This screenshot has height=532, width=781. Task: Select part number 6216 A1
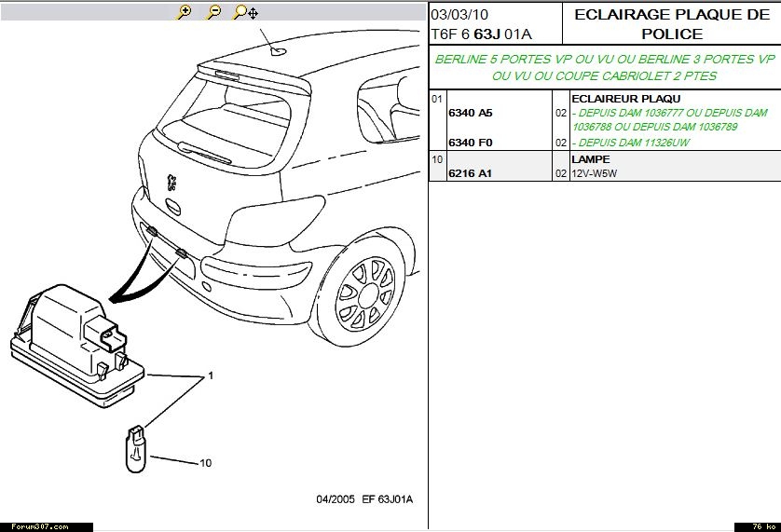[x=470, y=173]
